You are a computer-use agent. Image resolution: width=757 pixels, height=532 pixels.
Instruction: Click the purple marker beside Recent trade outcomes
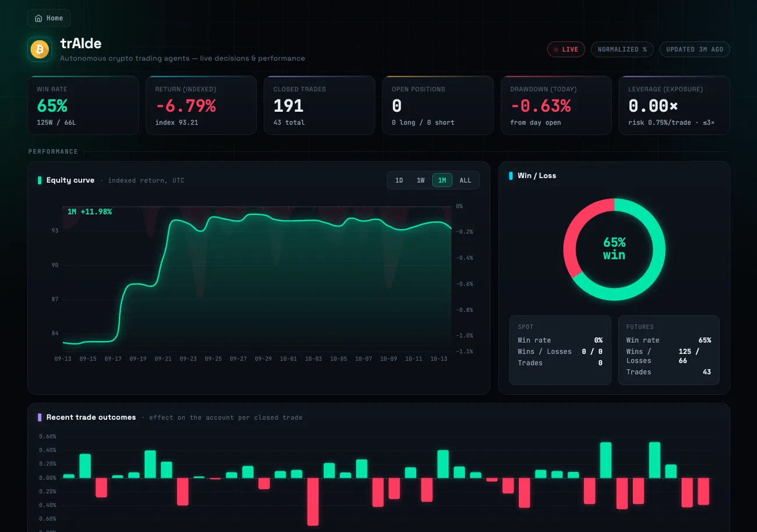[40, 417]
